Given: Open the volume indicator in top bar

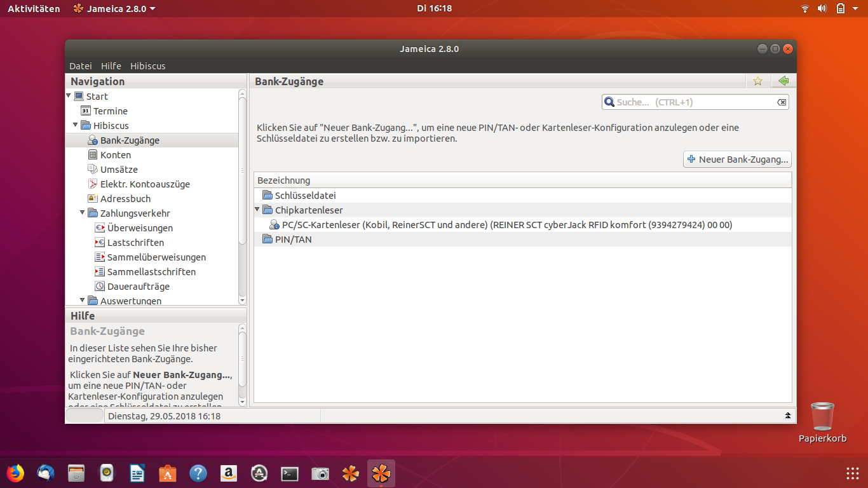Looking at the screenshot, I should coord(822,8).
